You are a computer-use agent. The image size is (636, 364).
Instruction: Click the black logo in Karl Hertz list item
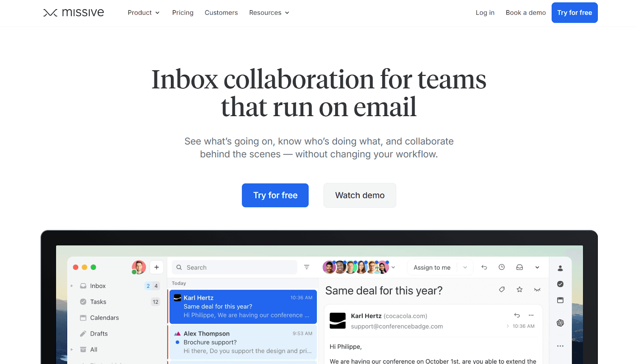tap(178, 298)
